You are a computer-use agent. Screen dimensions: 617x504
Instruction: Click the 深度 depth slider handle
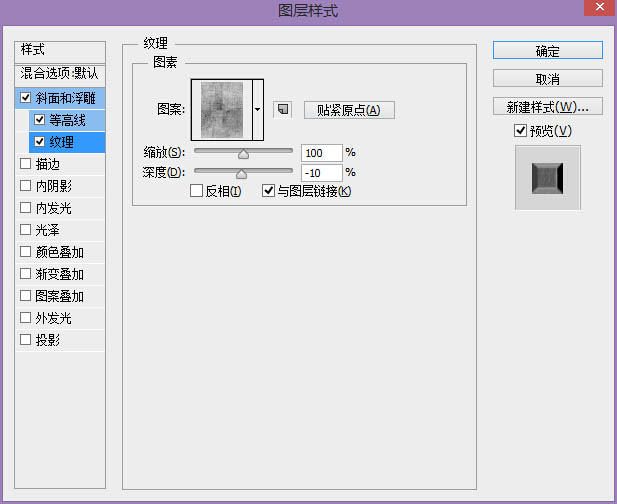tap(241, 173)
